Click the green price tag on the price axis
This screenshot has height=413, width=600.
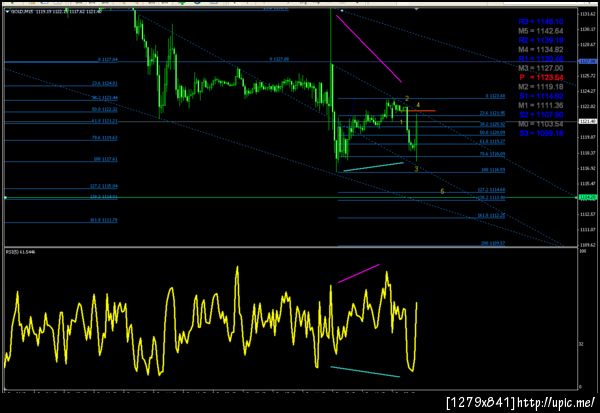point(587,198)
